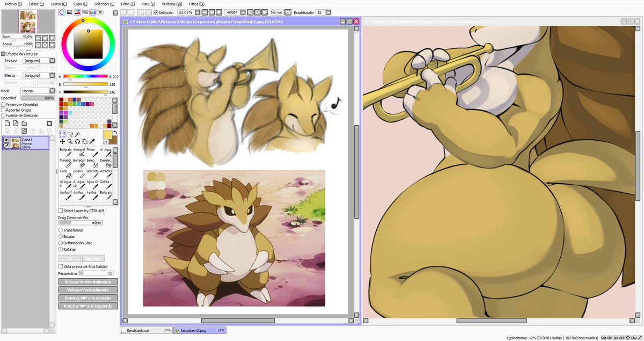Click the Voltear Verticalmente button

[88, 290]
